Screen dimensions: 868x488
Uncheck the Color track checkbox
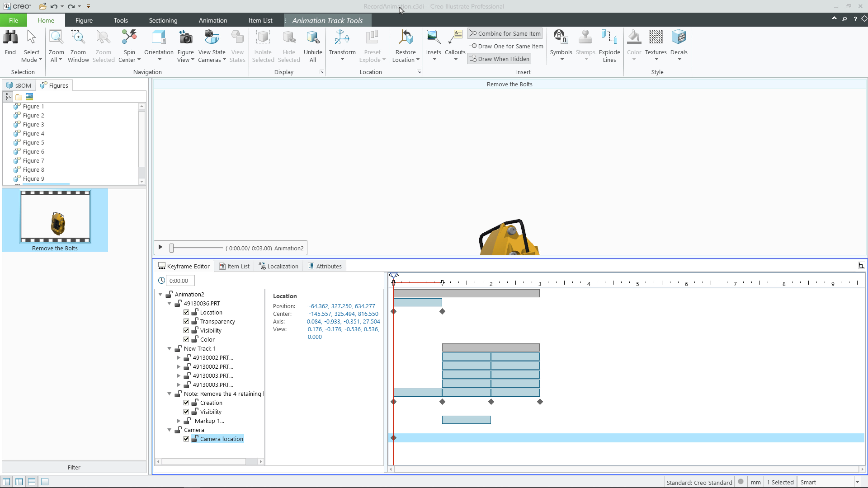(x=186, y=339)
